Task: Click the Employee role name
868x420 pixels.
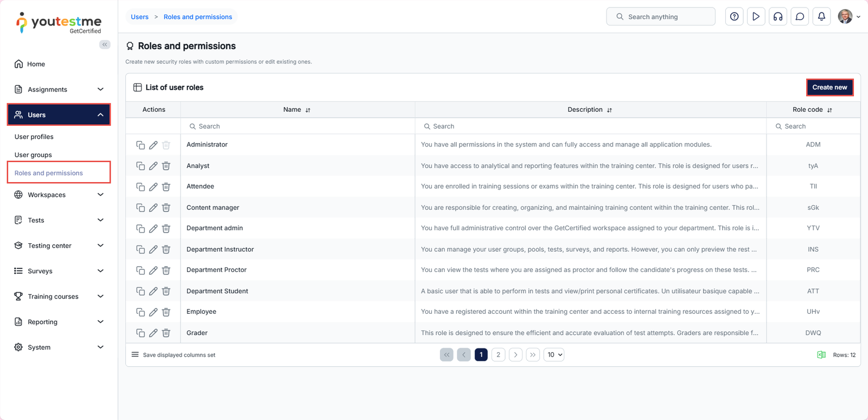Action: click(201, 312)
